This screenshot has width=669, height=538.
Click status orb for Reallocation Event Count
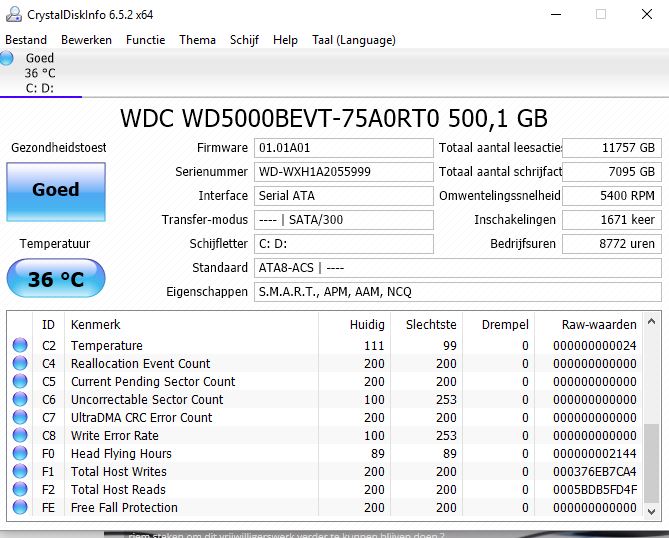tap(20, 364)
